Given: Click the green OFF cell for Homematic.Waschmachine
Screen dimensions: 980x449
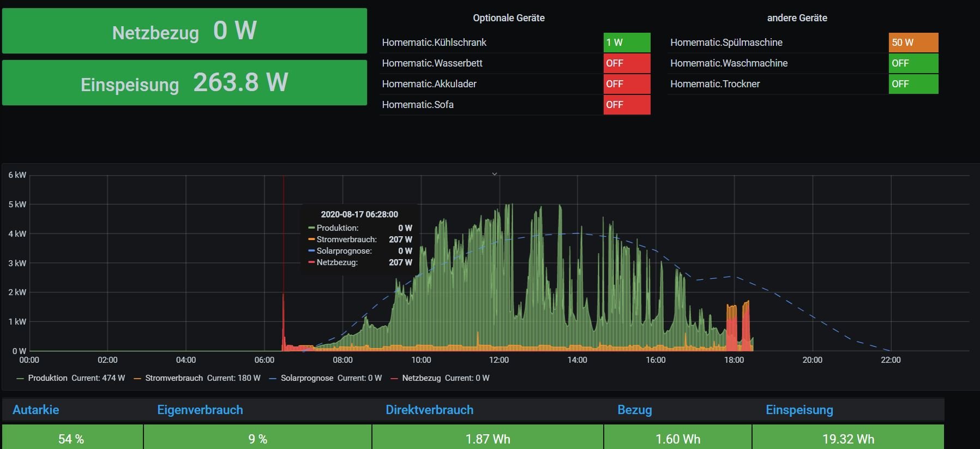Looking at the screenshot, I should pos(913,63).
